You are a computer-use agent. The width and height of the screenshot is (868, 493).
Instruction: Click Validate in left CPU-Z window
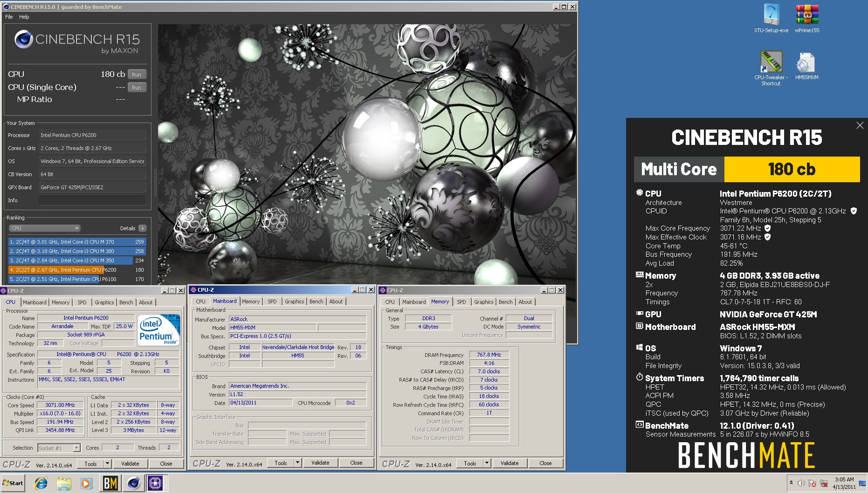pyautogui.click(x=130, y=464)
